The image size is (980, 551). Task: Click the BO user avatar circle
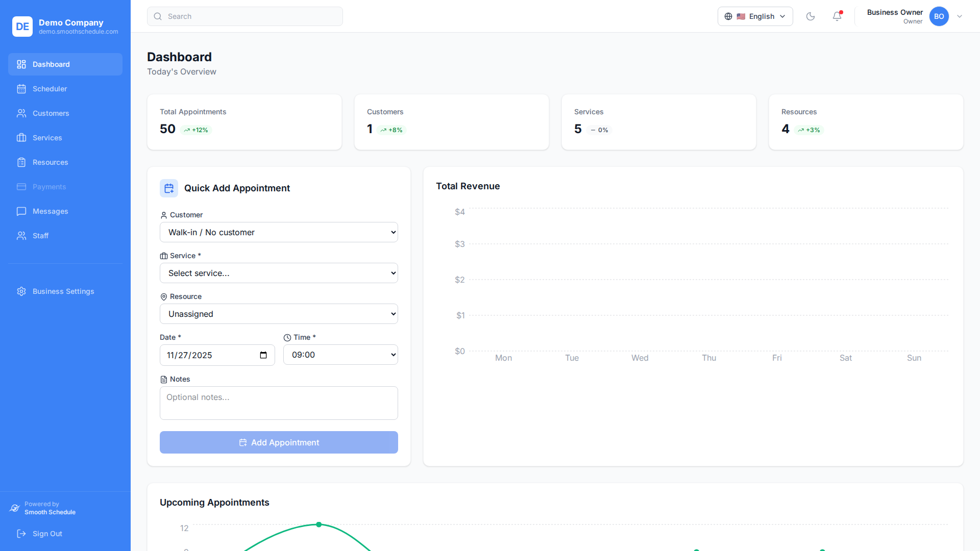939,16
